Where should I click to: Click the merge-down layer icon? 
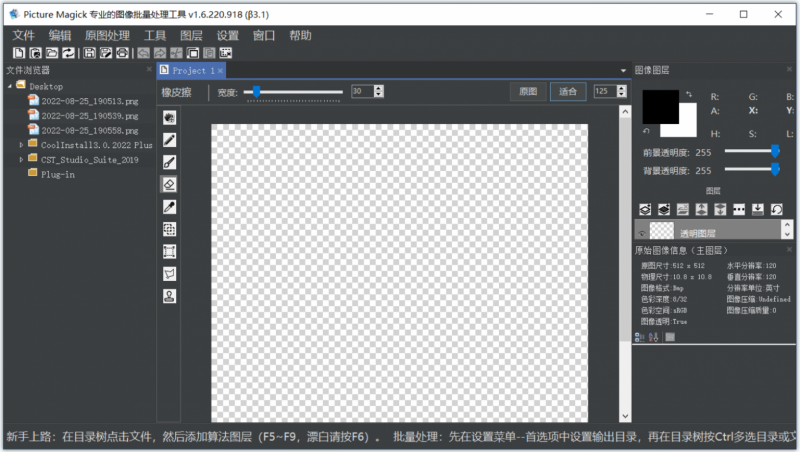(x=758, y=209)
